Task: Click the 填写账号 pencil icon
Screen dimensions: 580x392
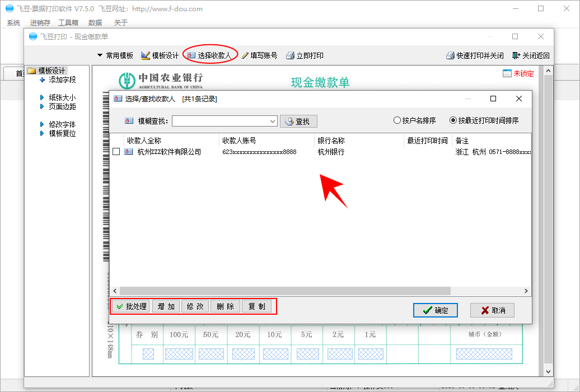Action: [x=245, y=55]
